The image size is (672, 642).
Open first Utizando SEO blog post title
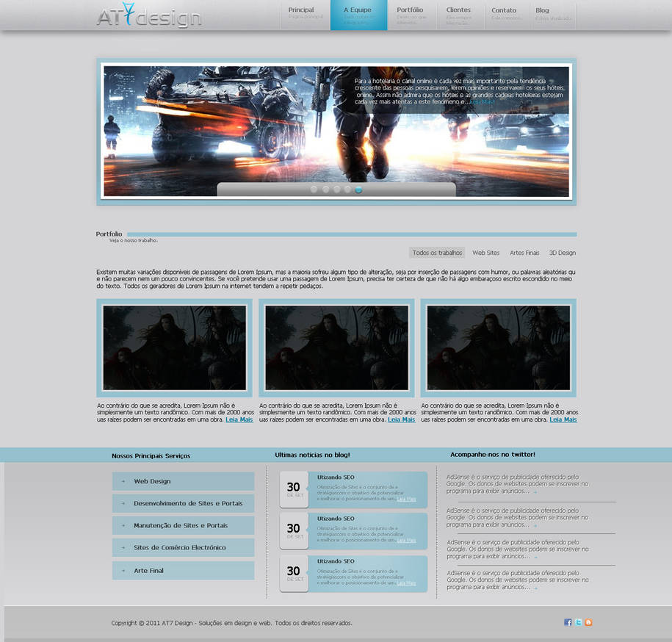point(336,477)
